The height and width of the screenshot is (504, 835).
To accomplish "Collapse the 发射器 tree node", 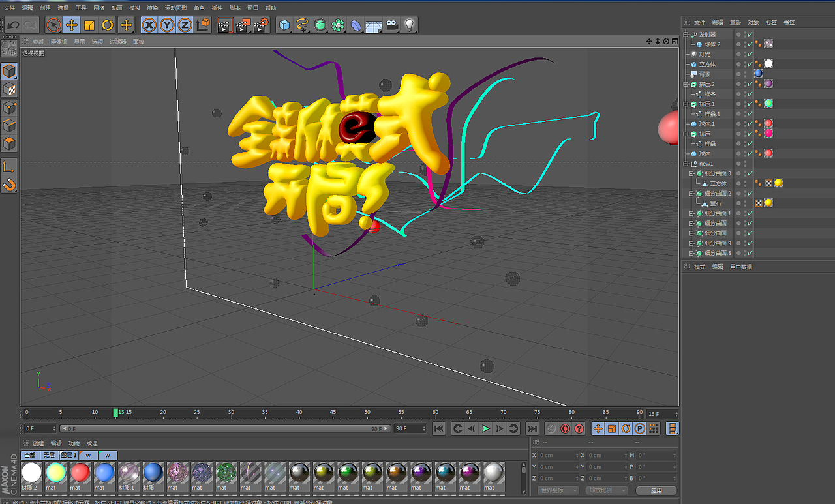I will 686,35.
